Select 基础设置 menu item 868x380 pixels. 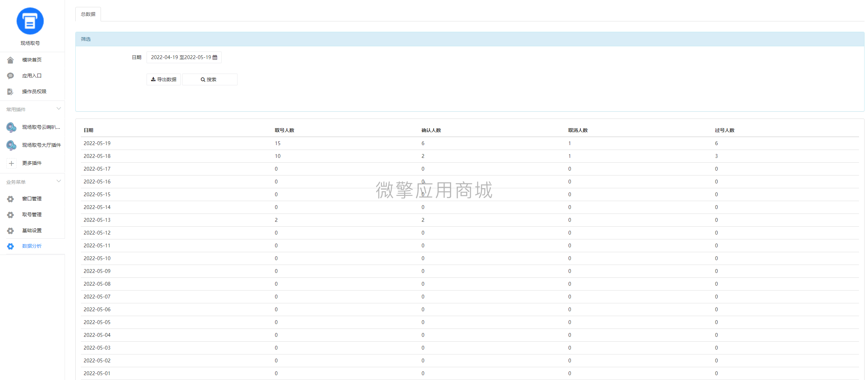[x=31, y=230]
